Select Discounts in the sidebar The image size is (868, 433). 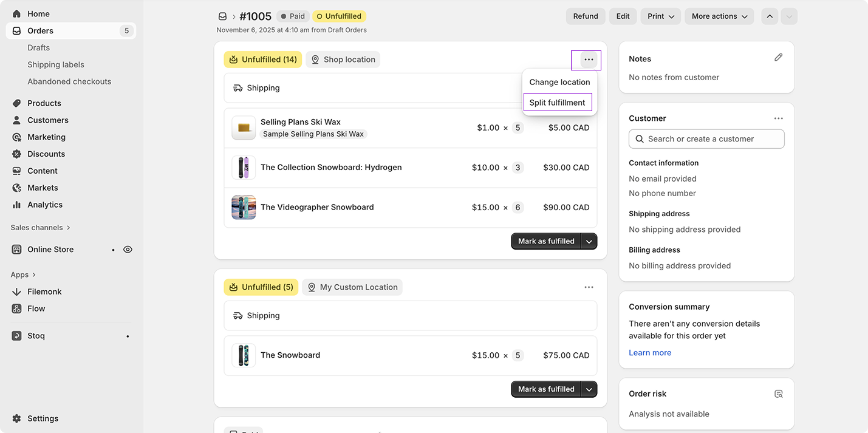pyautogui.click(x=46, y=154)
